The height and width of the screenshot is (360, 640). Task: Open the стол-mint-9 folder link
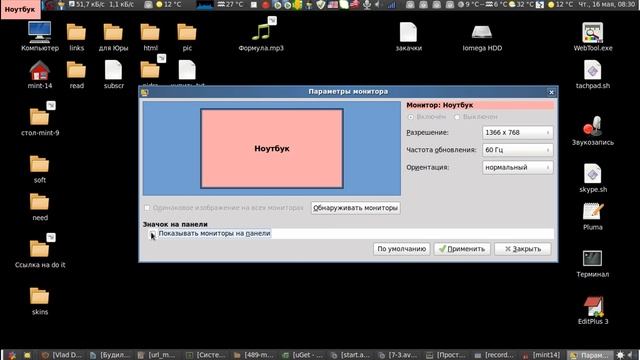click(40, 117)
